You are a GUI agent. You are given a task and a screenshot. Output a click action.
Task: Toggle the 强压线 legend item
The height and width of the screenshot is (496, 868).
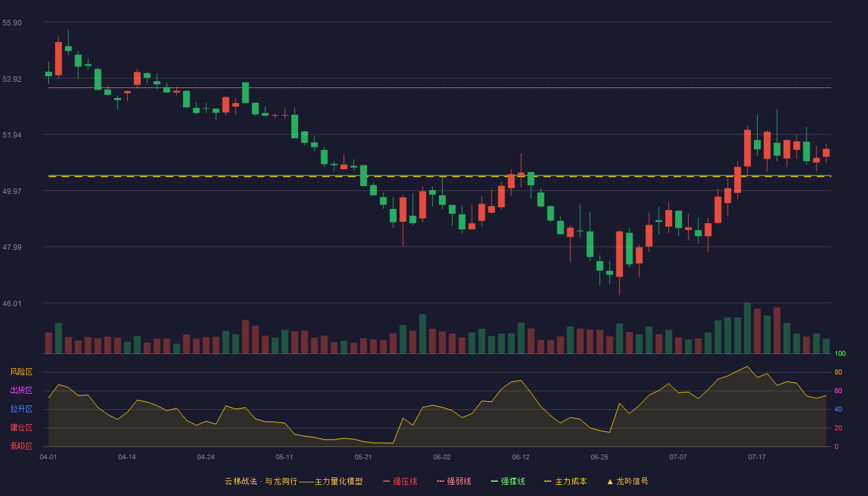400,481
